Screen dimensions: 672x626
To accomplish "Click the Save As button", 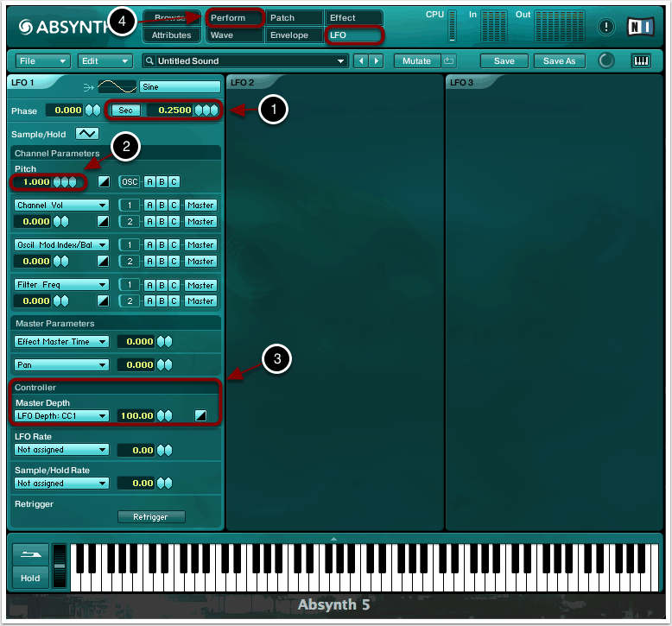I will point(559,60).
